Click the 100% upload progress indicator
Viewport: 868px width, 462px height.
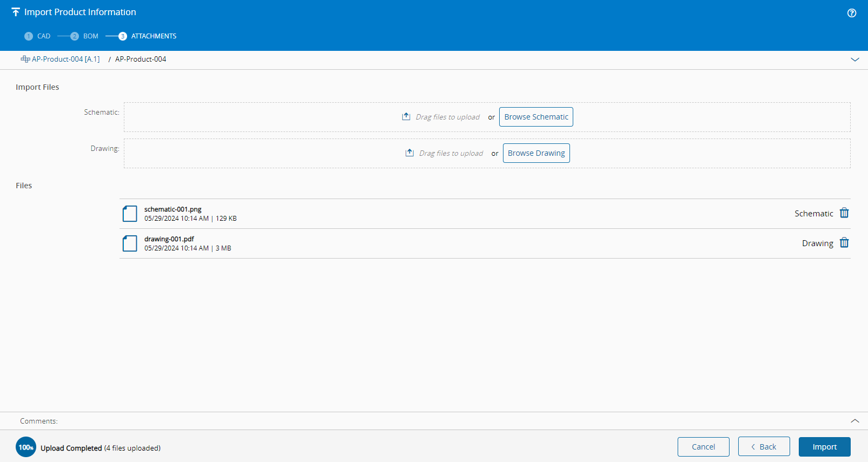(26, 447)
